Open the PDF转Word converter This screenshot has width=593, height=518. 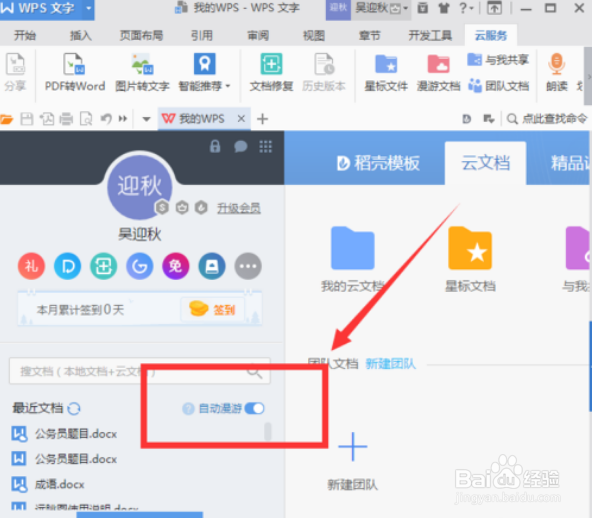tap(75, 72)
